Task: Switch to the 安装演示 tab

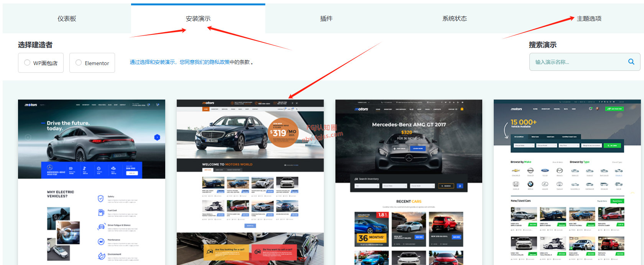Action: 198,18
